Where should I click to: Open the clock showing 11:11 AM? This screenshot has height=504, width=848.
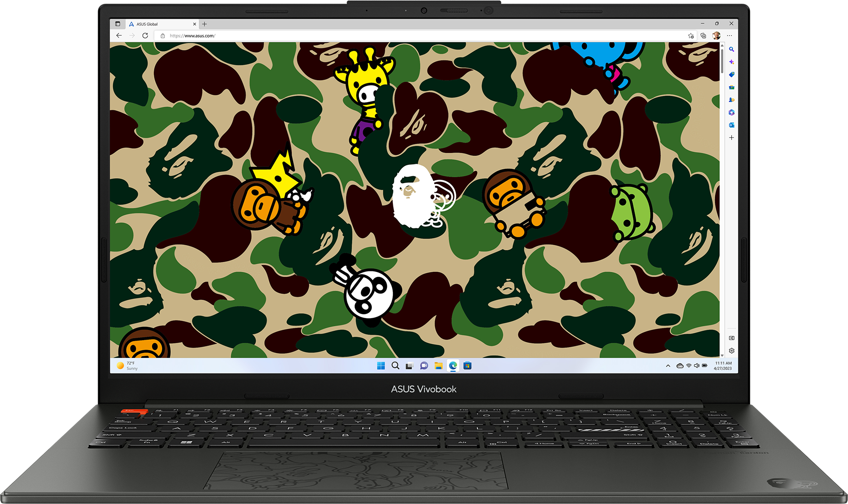coord(723,366)
